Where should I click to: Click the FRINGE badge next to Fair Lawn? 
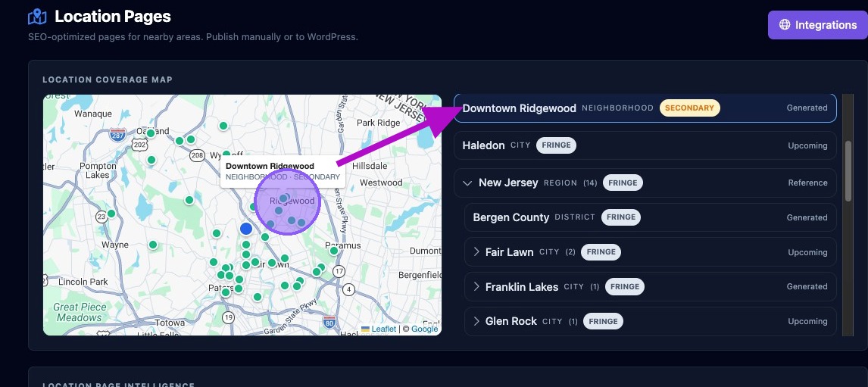601,252
